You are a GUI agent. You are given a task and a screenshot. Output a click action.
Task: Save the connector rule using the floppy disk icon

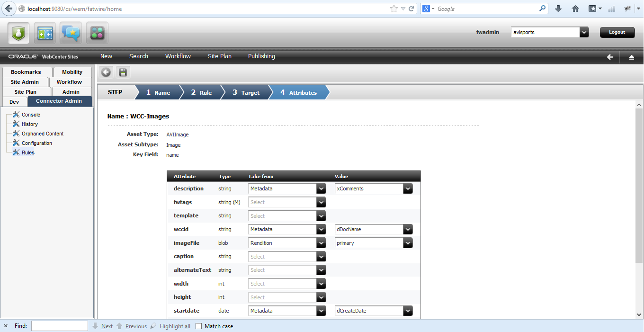[123, 72]
